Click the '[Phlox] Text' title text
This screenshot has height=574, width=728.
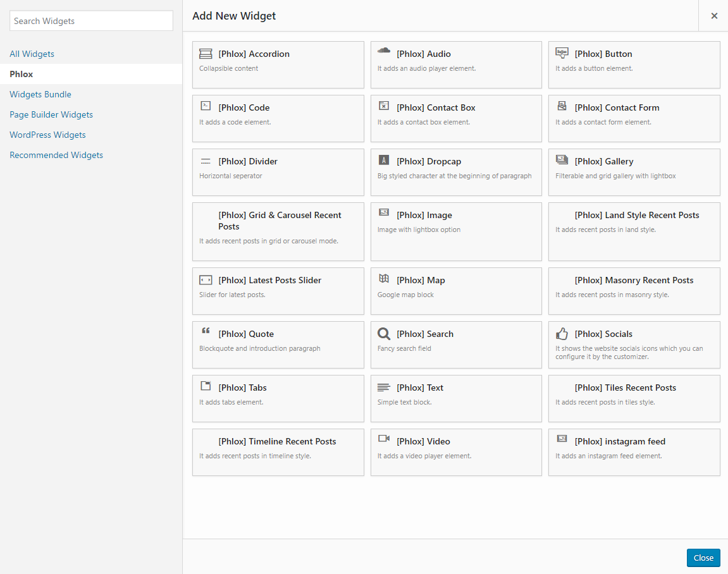420,388
